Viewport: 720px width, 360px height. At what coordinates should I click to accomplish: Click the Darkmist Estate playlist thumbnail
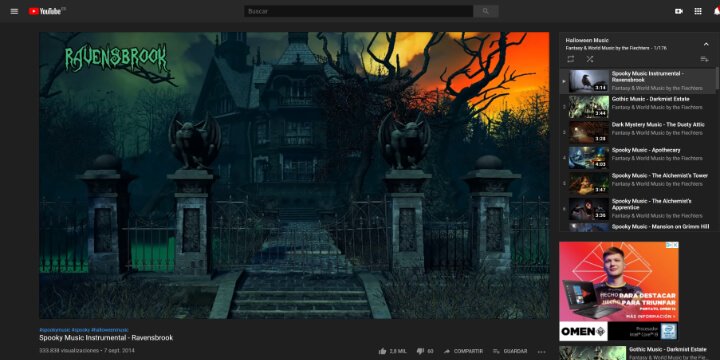pos(589,107)
